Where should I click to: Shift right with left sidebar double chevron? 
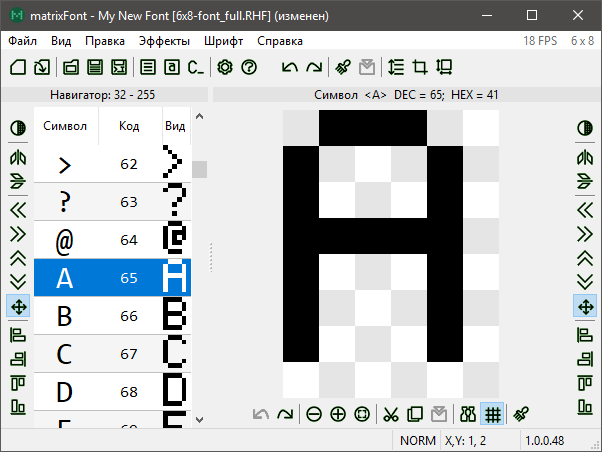(x=18, y=234)
